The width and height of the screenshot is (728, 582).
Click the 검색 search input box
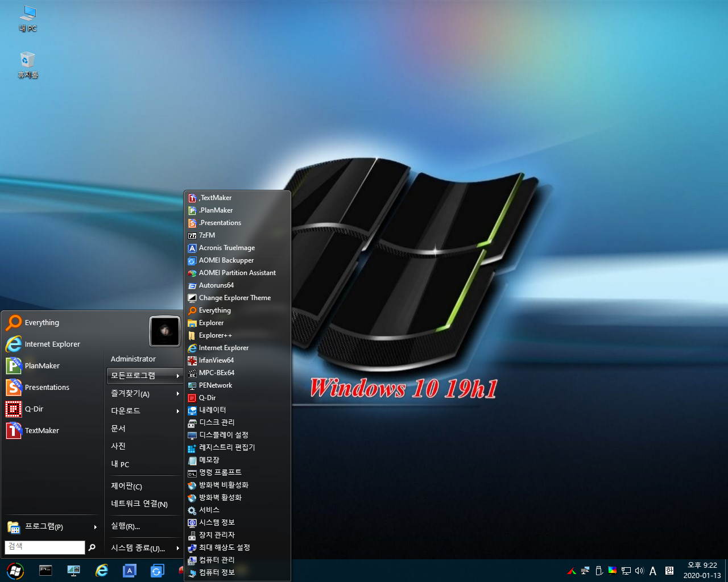click(45, 547)
